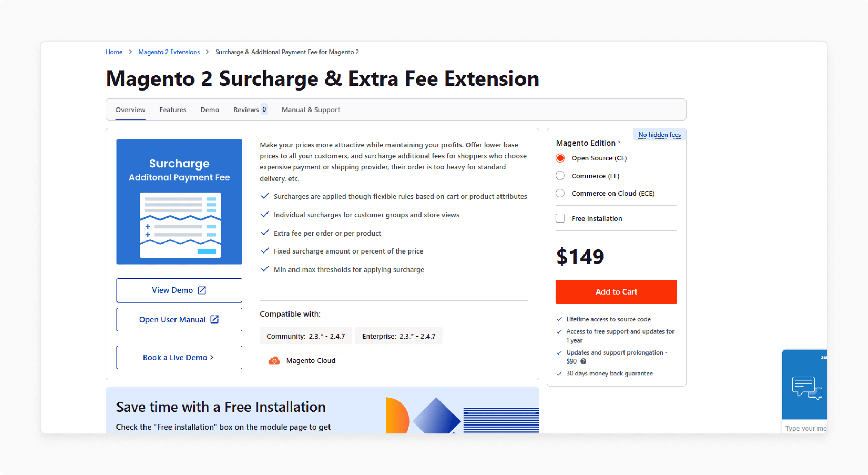The image size is (868, 475).
Task: Open the View Demo page
Action: point(179,289)
